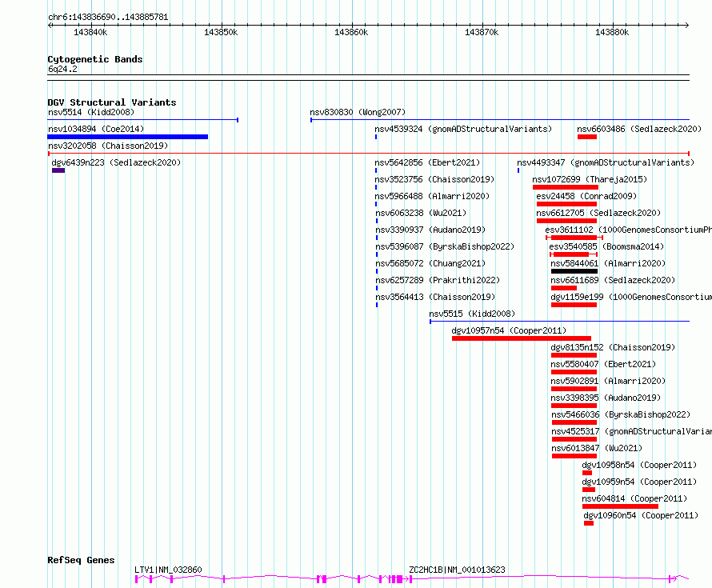Click the 143840k ruler position
This screenshot has width=712, height=588.
[x=90, y=32]
